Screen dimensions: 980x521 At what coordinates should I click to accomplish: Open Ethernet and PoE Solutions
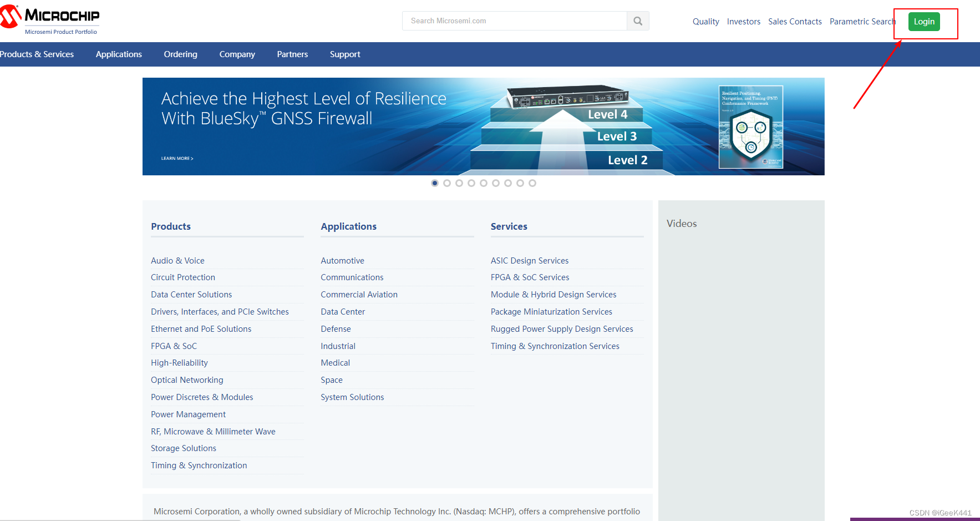click(x=201, y=329)
